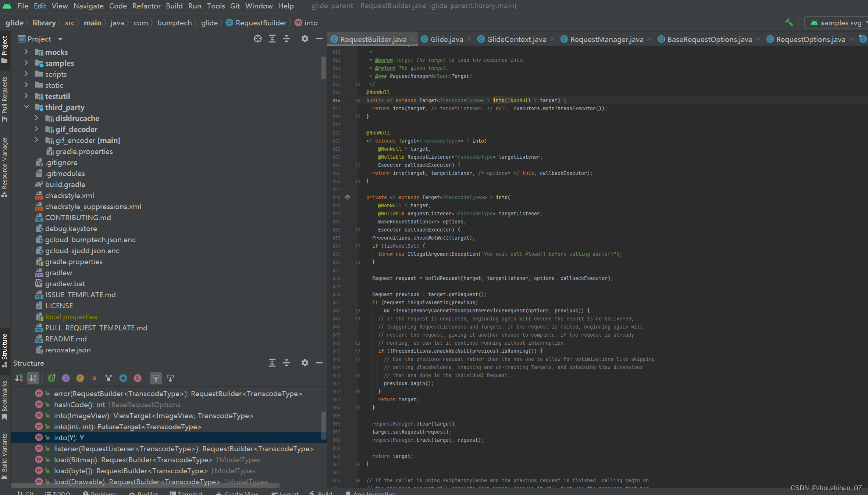
Task: Collapse all in Project panel
Action: click(x=287, y=39)
